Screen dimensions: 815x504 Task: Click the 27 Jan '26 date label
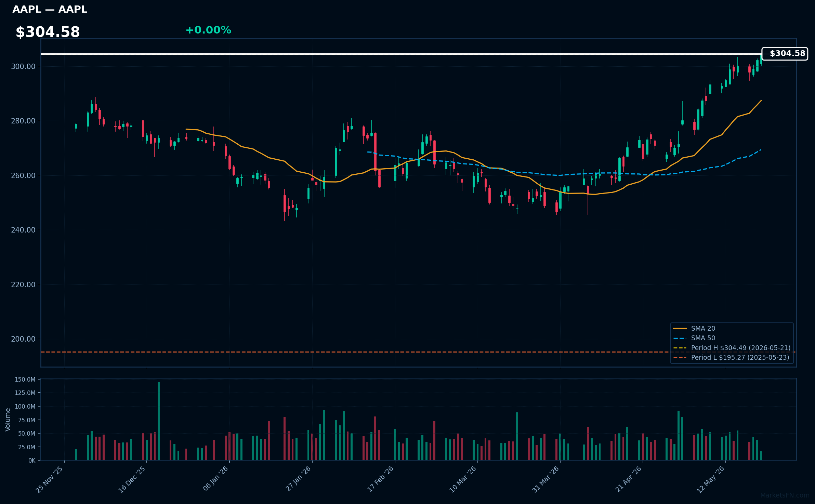[298, 479]
